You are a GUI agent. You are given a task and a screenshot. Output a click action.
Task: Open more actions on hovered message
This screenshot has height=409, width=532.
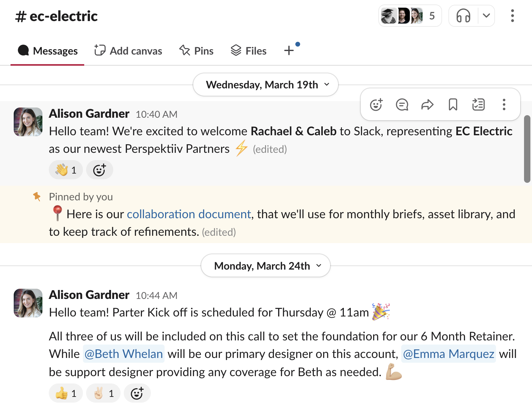coord(504,105)
